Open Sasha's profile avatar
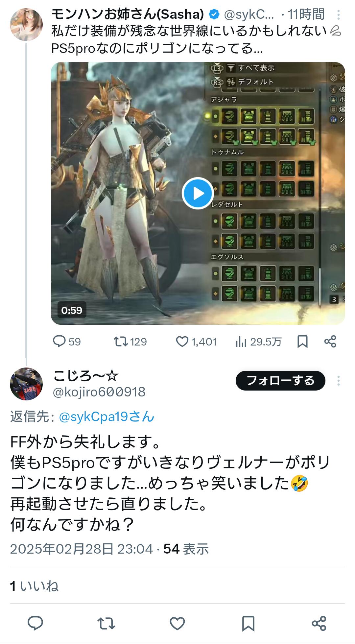 (27, 25)
